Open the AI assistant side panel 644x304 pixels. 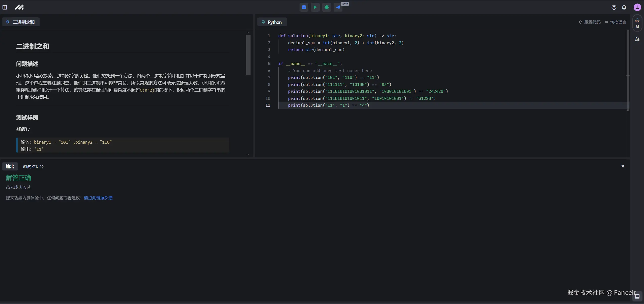(x=637, y=23)
